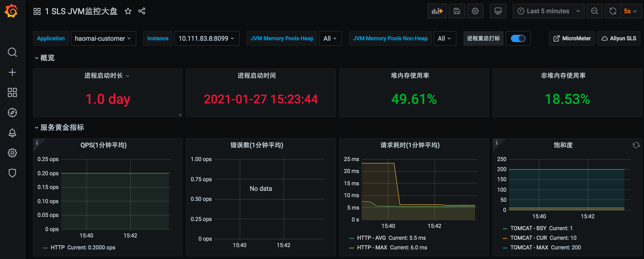Click the TOMCAT - MAX legend color line
This screenshot has height=259, width=644.
click(505, 248)
